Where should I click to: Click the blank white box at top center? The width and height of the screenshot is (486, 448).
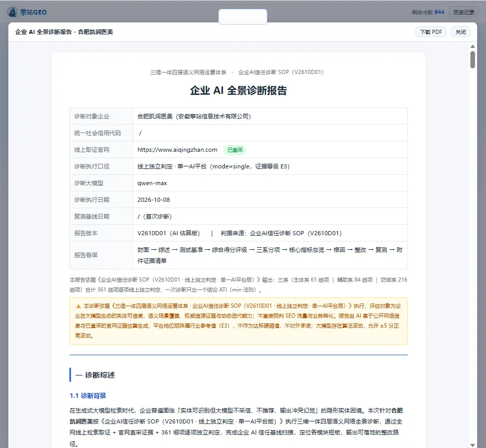243,16
